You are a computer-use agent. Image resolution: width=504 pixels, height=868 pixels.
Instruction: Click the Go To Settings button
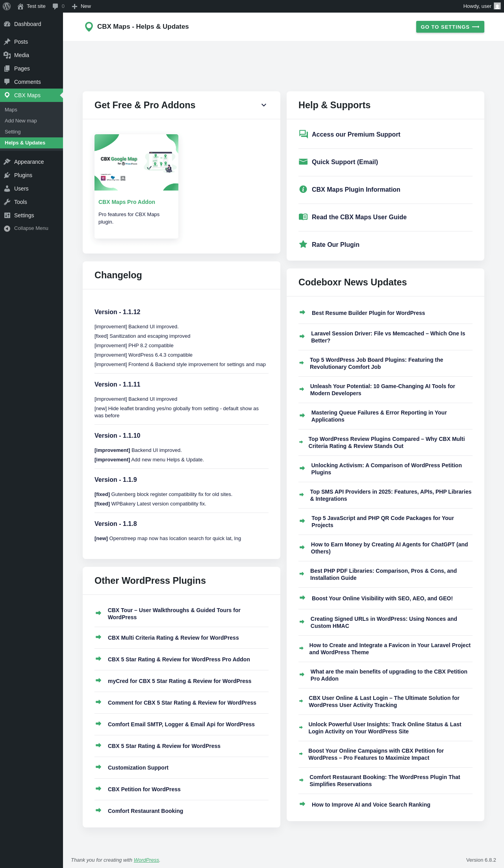click(x=450, y=27)
